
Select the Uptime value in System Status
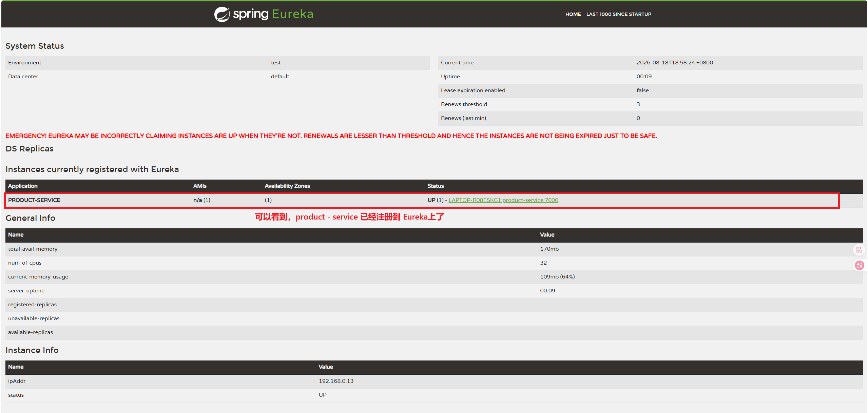644,77
